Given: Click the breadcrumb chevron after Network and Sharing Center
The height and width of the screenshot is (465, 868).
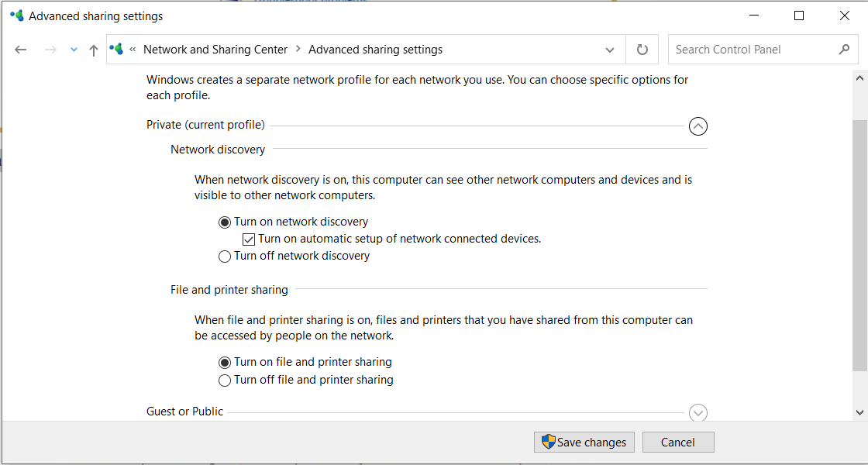Looking at the screenshot, I should 298,50.
